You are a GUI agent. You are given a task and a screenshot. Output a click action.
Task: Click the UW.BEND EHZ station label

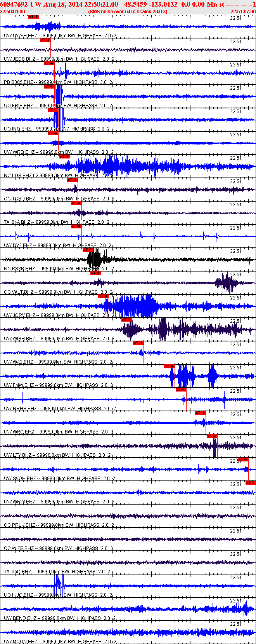point(21,618)
